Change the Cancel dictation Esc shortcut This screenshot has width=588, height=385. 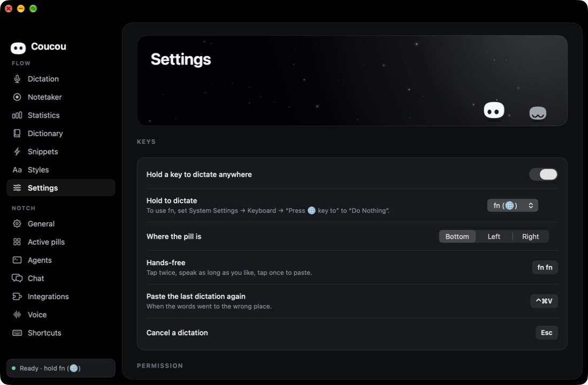pyautogui.click(x=547, y=333)
